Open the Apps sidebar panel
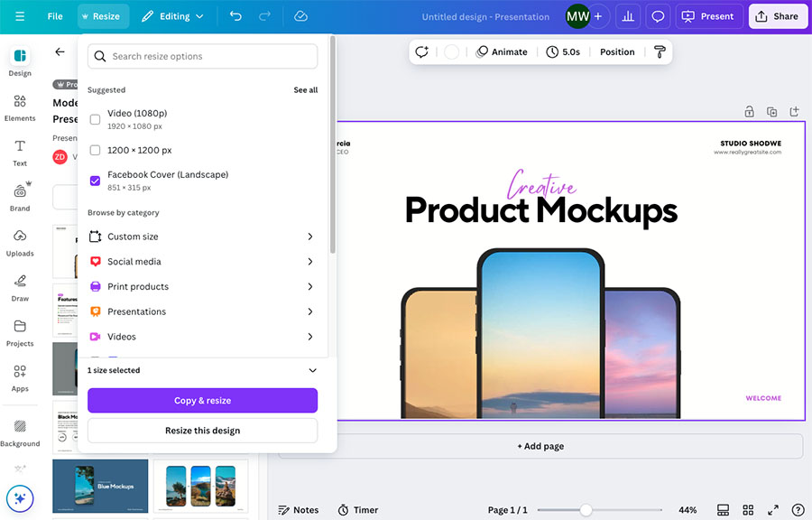812x520 pixels. point(20,378)
